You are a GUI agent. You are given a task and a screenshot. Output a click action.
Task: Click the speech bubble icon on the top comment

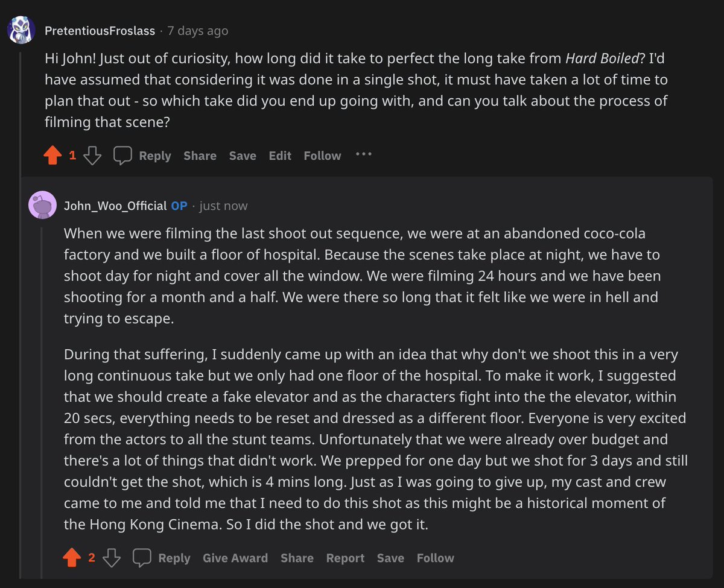[123, 156]
